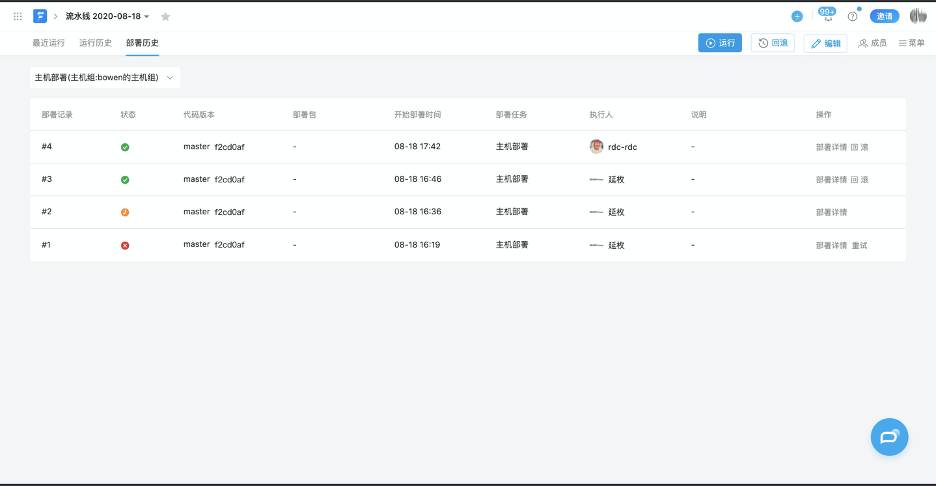Open the app grid launcher icon
936x486 pixels.
point(18,16)
